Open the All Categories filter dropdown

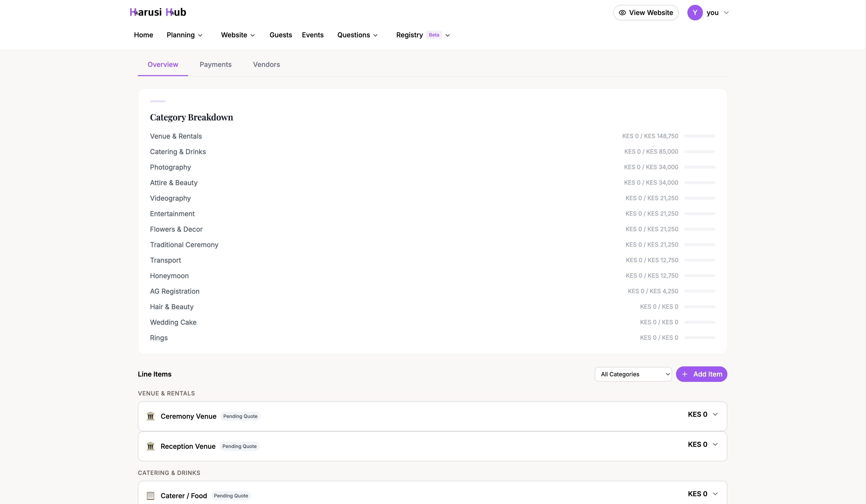(633, 374)
